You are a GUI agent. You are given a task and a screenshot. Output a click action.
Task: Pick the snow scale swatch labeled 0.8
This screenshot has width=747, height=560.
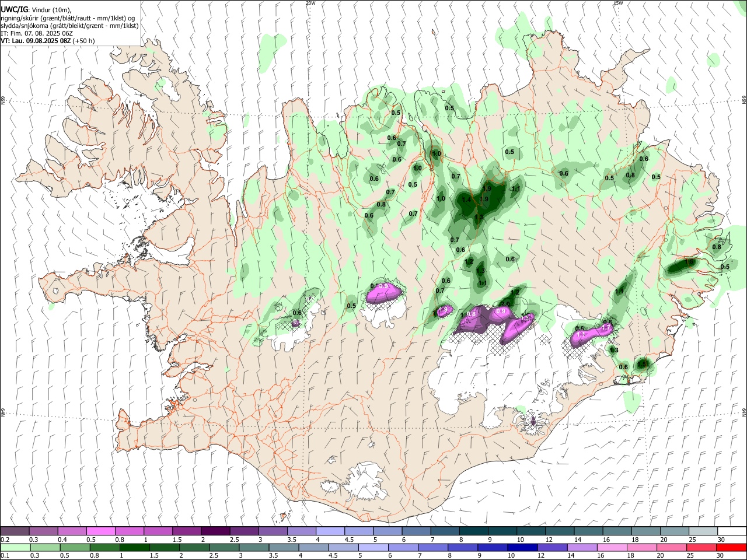pos(129,531)
